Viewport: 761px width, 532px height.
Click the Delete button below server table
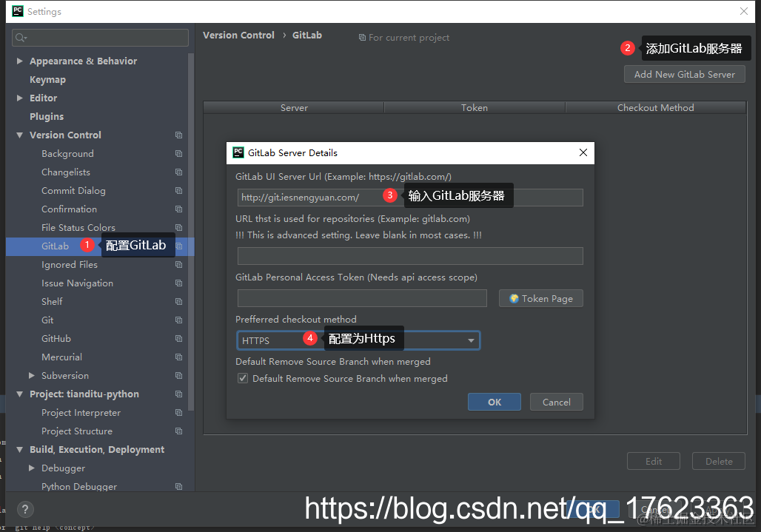point(719,461)
